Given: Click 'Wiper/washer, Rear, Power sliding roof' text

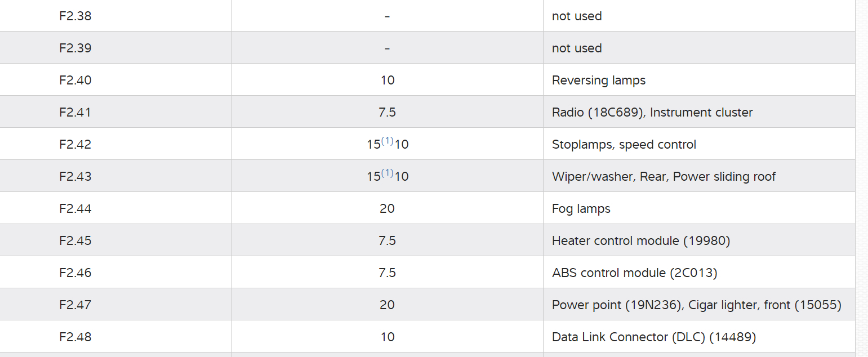Looking at the screenshot, I should (x=664, y=176).
